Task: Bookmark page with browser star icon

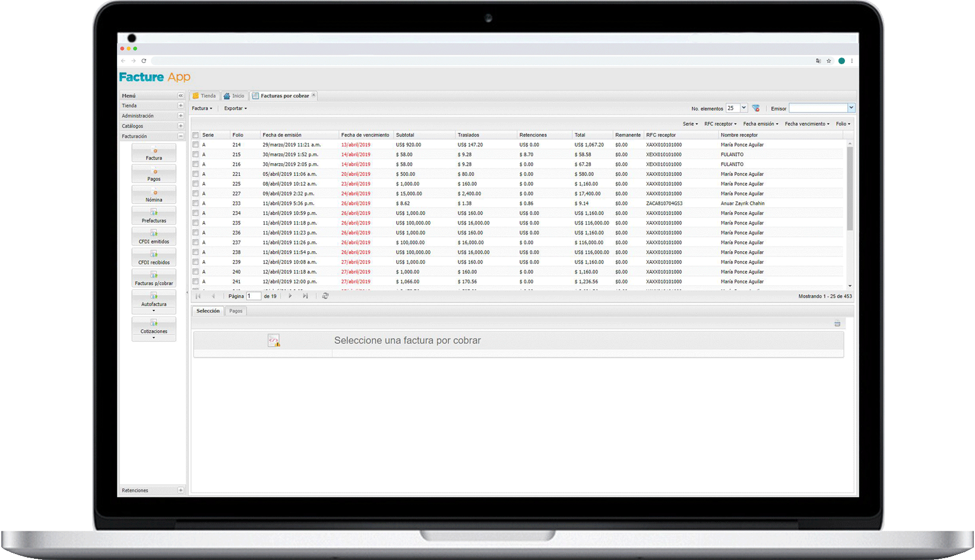Action: pos(829,61)
